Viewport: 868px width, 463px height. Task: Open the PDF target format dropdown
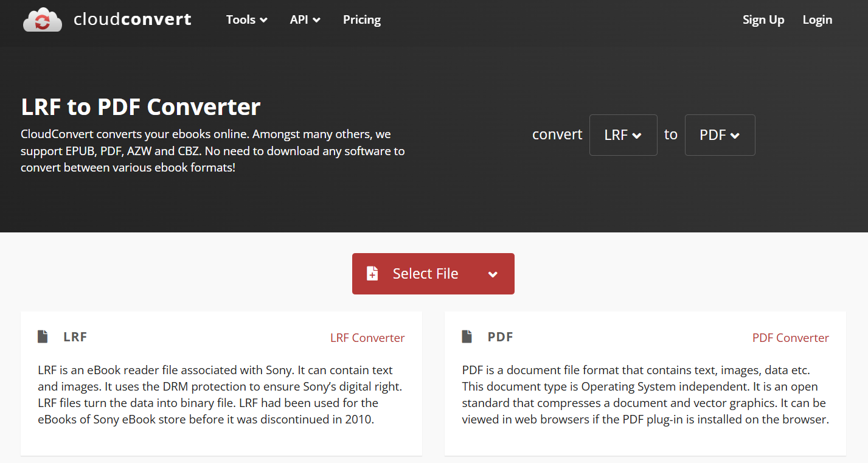720,134
